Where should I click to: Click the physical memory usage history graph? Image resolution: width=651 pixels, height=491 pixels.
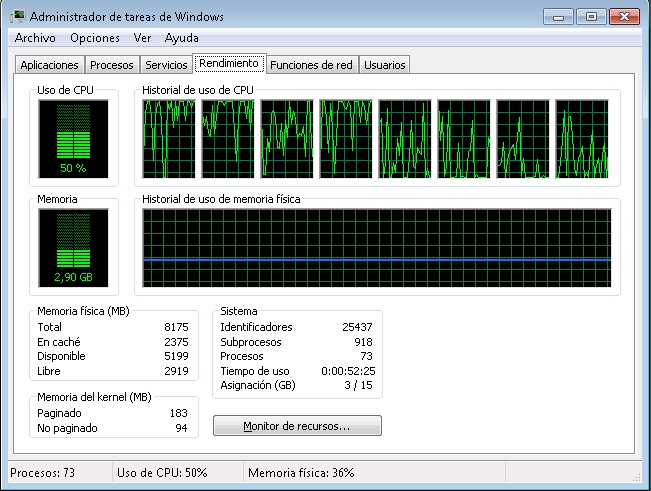coord(377,248)
